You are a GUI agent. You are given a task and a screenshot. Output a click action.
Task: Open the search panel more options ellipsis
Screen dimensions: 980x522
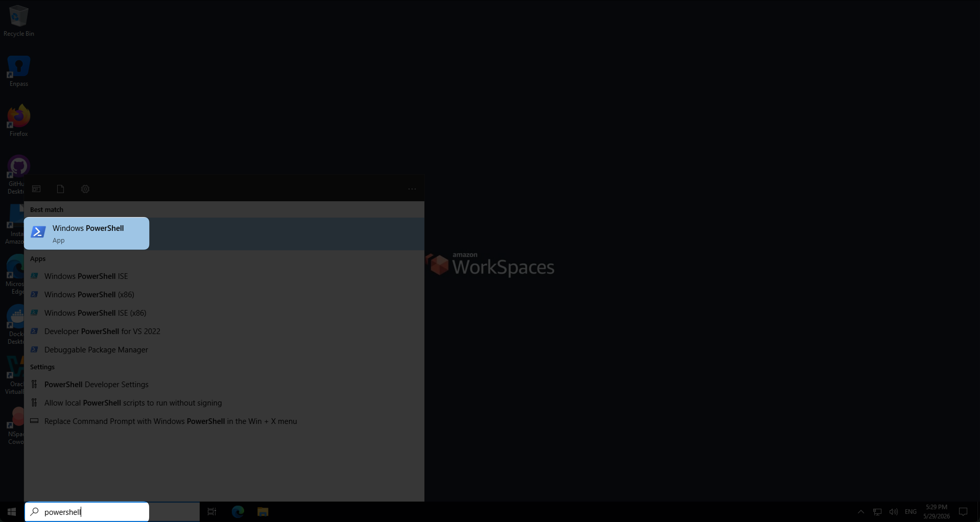(x=412, y=189)
